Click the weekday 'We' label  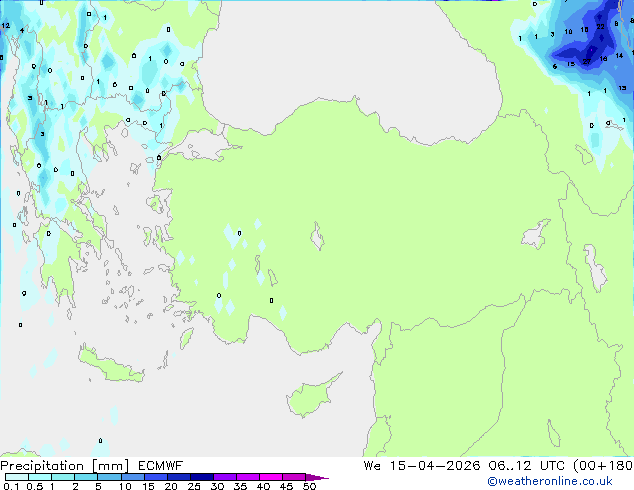(x=372, y=466)
